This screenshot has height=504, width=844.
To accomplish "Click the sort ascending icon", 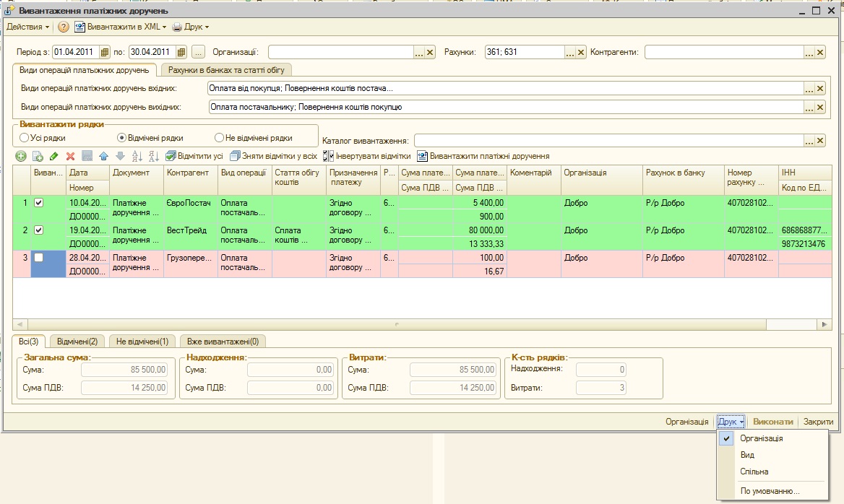I will coord(137,156).
